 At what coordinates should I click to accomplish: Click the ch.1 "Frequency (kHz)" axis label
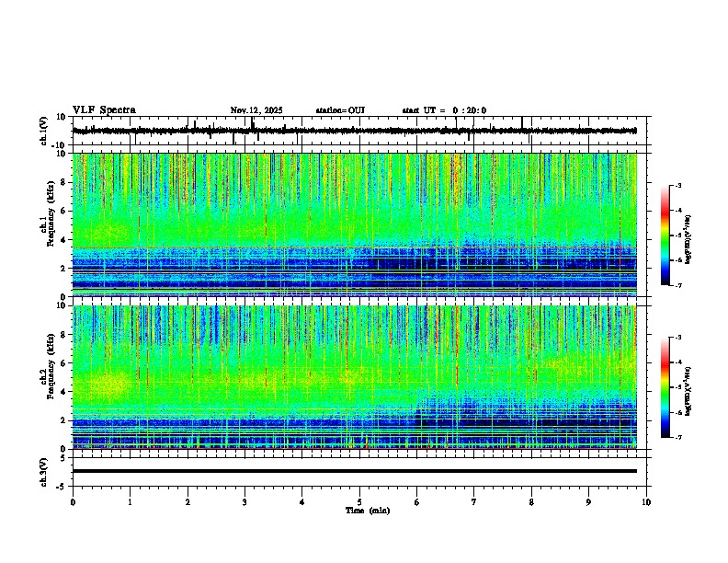coord(50,213)
